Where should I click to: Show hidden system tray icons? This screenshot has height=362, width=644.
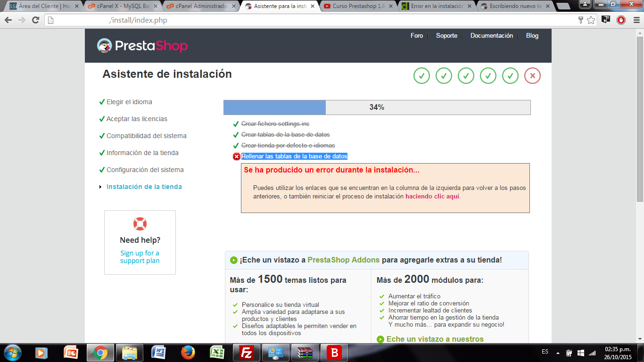558,353
